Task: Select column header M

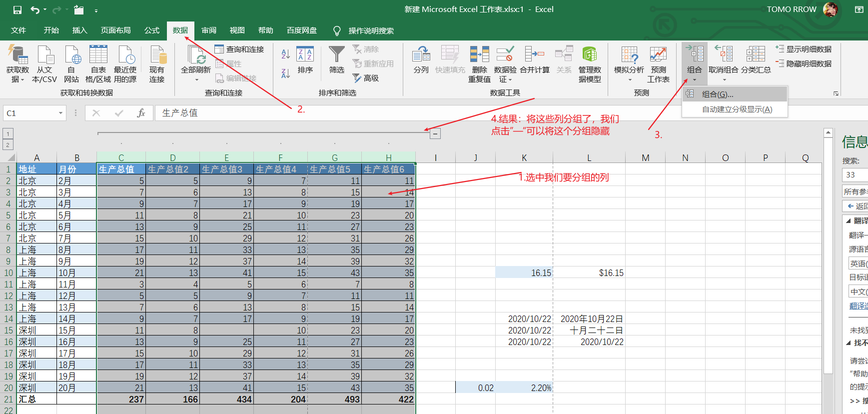Action: point(645,157)
